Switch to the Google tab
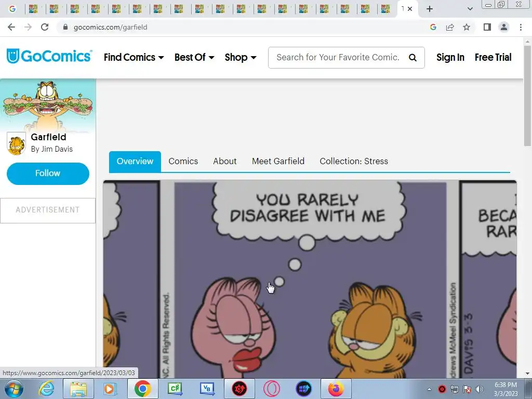This screenshot has width=532, height=399. (12, 9)
